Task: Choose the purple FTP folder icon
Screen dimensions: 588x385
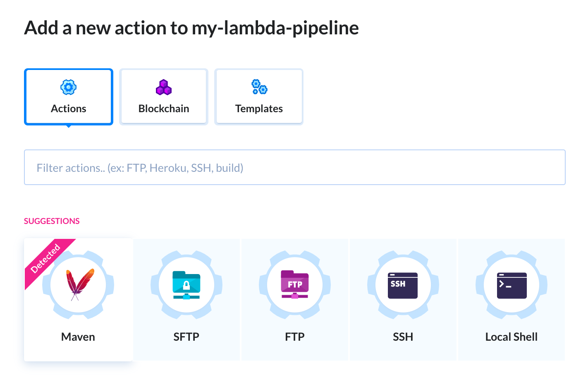Action: [294, 284]
